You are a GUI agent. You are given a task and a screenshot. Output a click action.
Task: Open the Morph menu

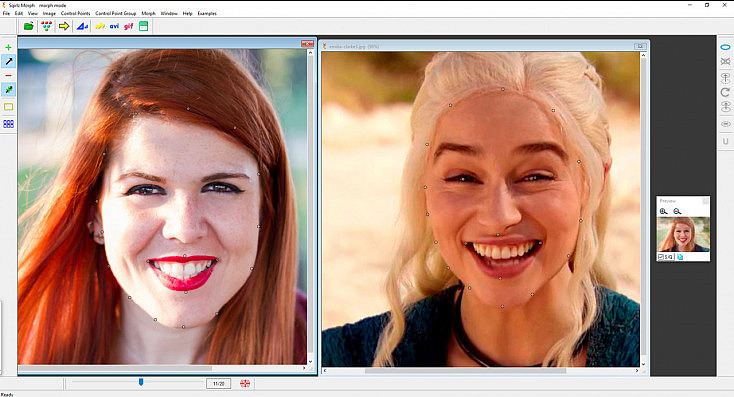[148, 13]
